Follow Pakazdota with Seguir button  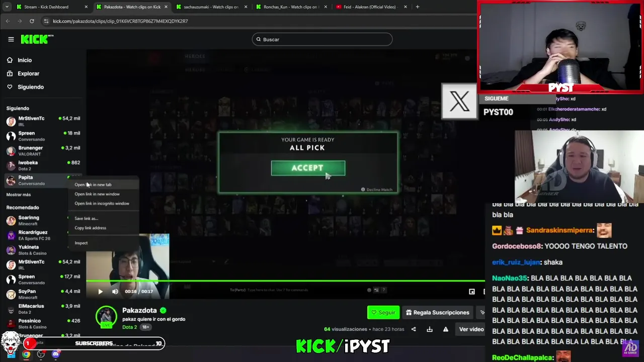click(383, 313)
